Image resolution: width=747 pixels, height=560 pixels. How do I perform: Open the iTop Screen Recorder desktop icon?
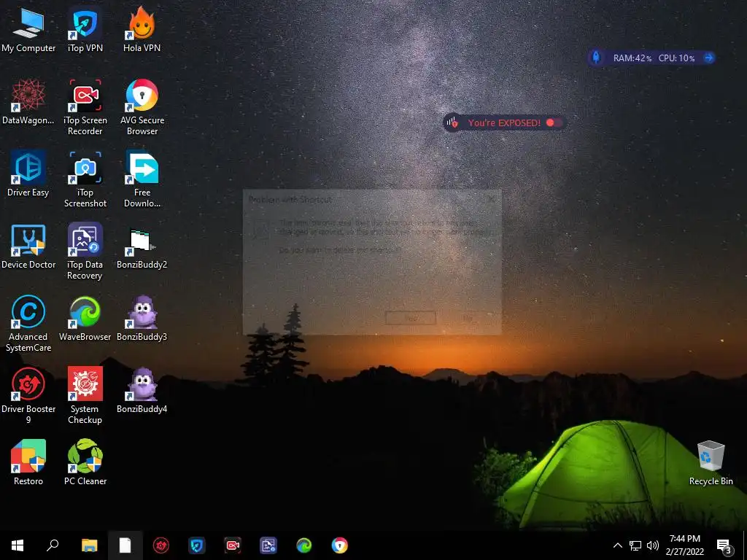point(85,108)
